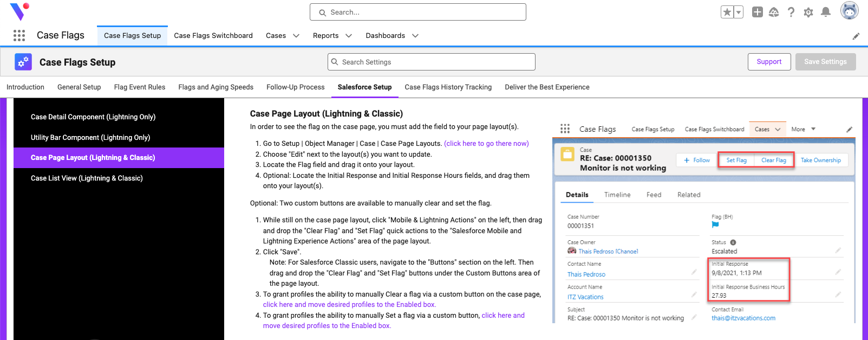Expand the Dashboards tab dropdown chevron
868x340 pixels.
[415, 36]
